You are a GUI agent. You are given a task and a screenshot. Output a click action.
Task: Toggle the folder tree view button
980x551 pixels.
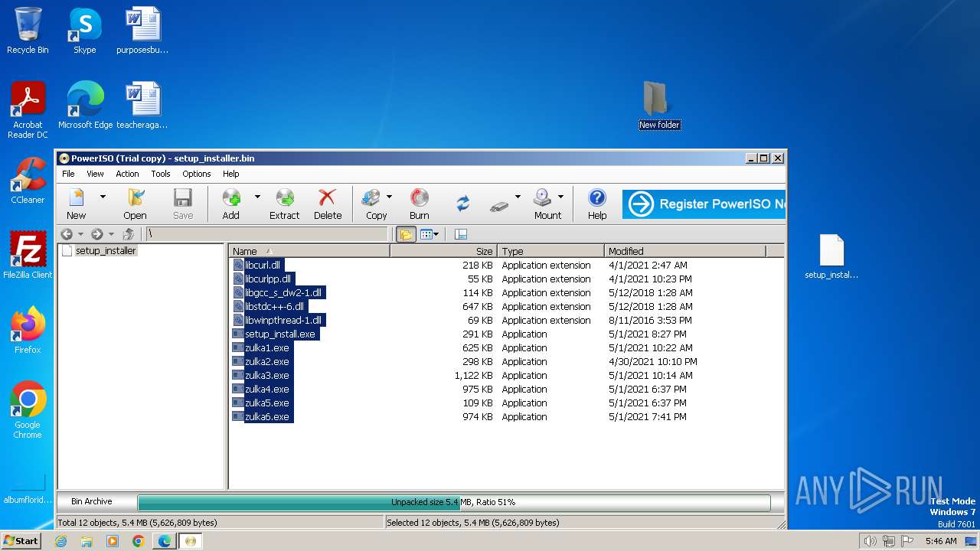coord(406,234)
